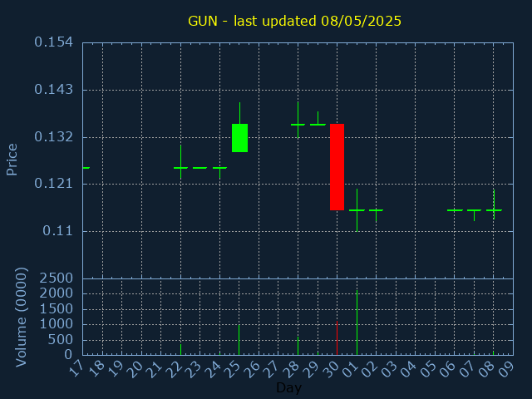
Task: Click the green volume bar on day 25
Action: (239, 340)
